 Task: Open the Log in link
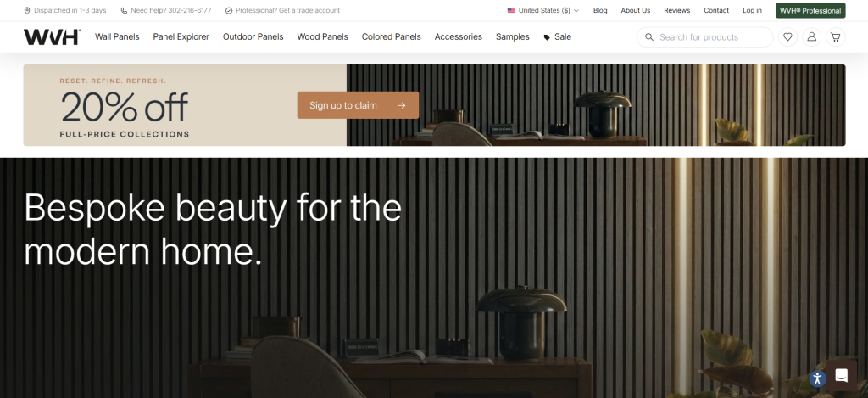point(752,10)
